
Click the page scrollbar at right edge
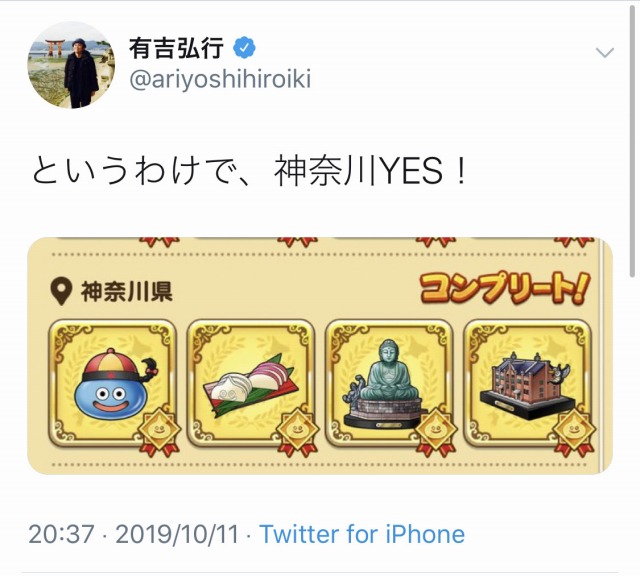(x=632, y=139)
